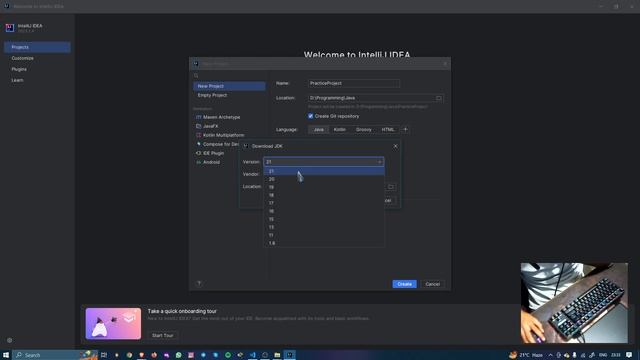Cancel the New Project dialog
This screenshot has width=640, height=360.
click(432, 284)
